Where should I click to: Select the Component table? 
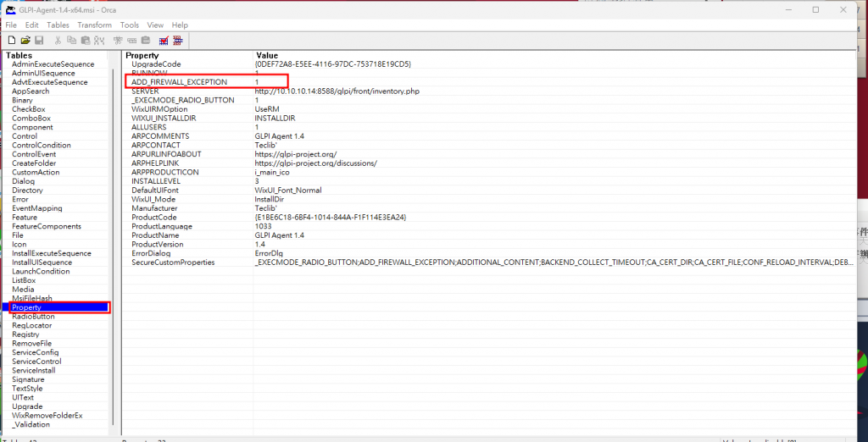coord(33,127)
